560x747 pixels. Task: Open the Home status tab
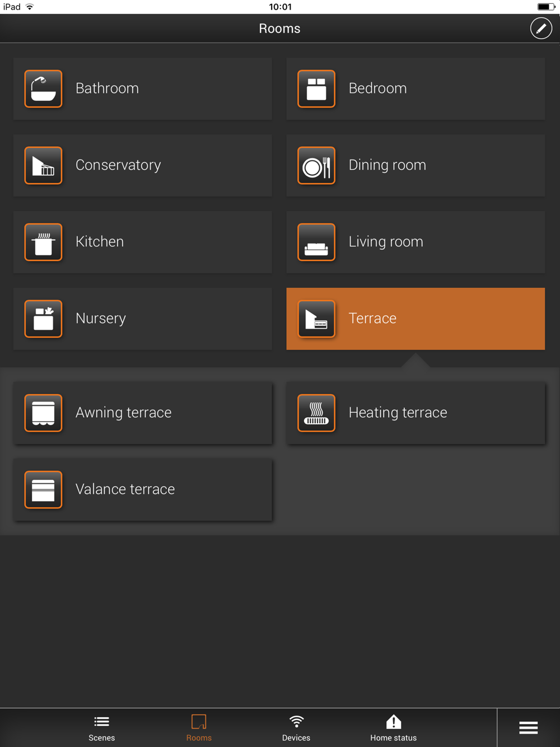pyautogui.click(x=393, y=728)
